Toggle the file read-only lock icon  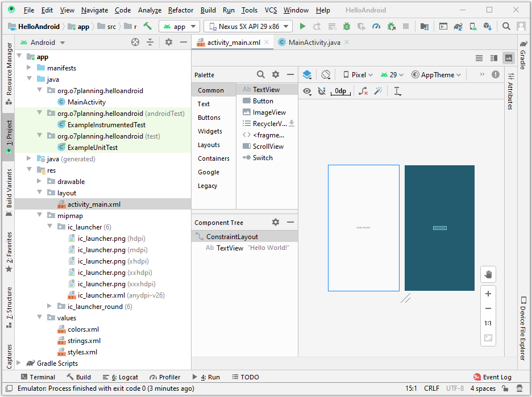pos(505,388)
